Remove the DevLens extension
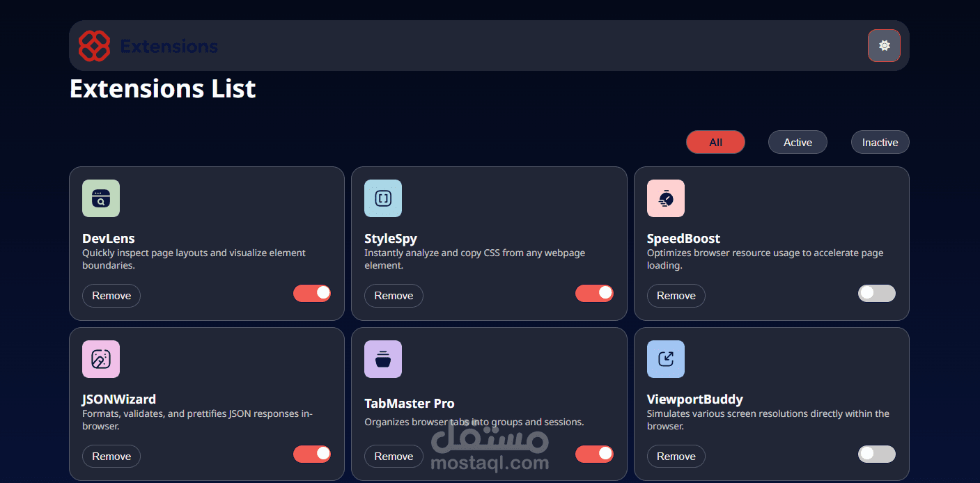Viewport: 980px width, 483px height. coord(111,296)
